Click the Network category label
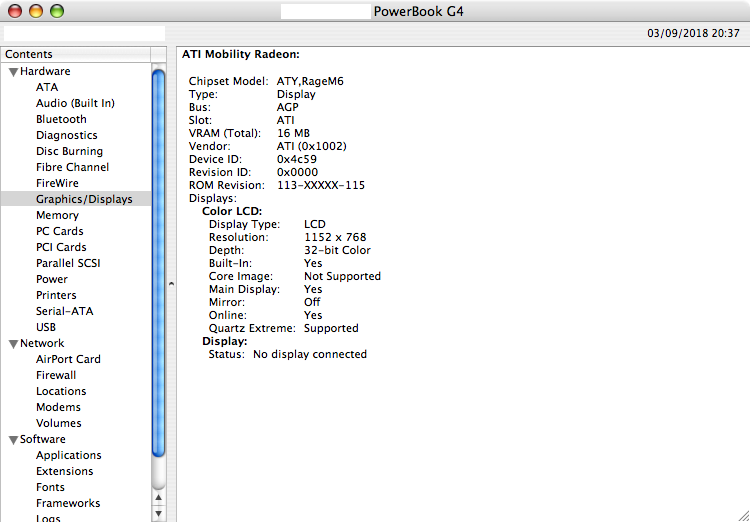Viewport: 750px width, 522px height. 42,344
